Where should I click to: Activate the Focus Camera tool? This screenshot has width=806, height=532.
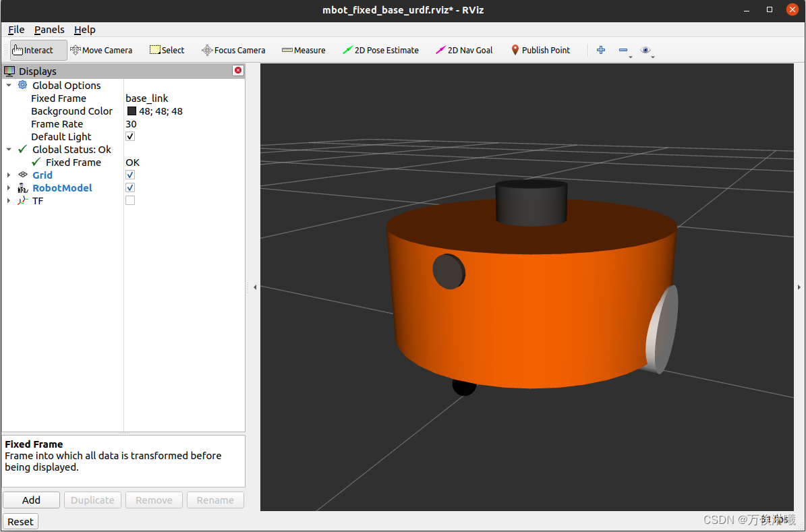(x=234, y=50)
